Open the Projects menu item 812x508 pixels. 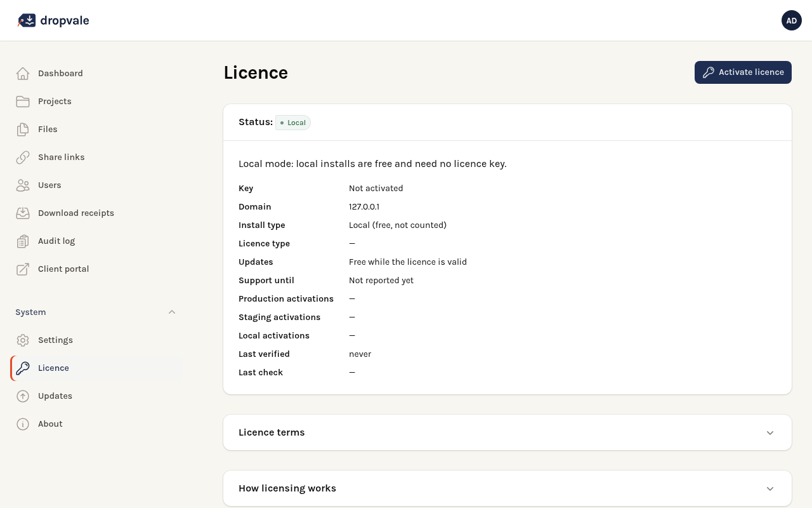96,102
